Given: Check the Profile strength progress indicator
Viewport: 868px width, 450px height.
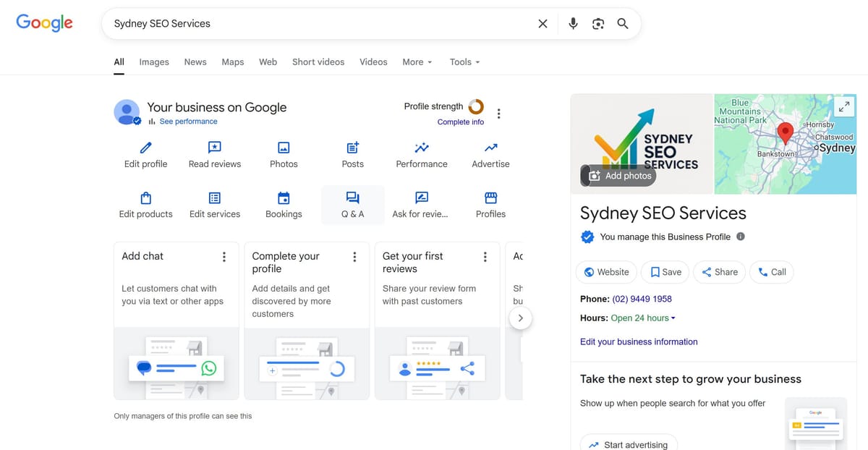Looking at the screenshot, I should pos(476,106).
